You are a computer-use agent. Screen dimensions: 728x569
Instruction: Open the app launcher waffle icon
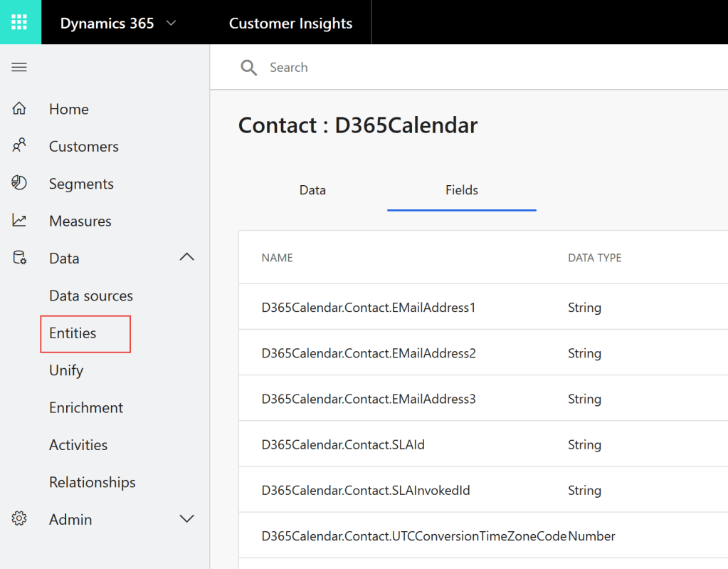[20, 22]
